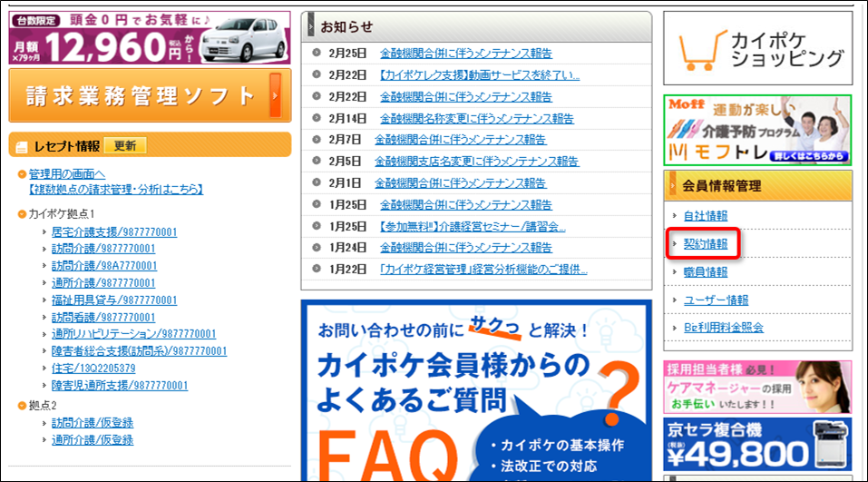Open 住宅/13Q2205379 link
The width and height of the screenshot is (868, 482).
click(x=93, y=368)
